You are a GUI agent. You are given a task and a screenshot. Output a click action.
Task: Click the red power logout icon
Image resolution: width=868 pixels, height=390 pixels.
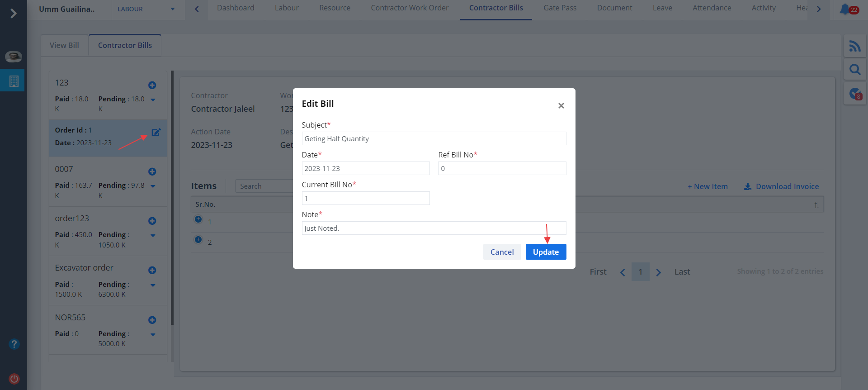tap(14, 379)
